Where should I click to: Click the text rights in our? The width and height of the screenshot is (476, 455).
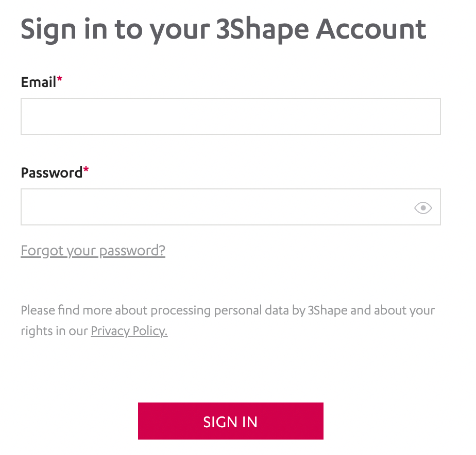pyautogui.click(x=54, y=331)
